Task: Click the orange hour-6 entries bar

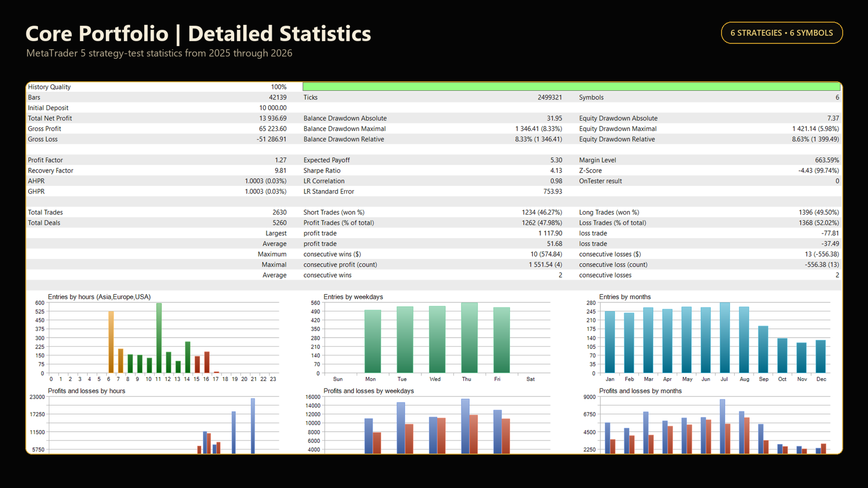Action: point(111,342)
